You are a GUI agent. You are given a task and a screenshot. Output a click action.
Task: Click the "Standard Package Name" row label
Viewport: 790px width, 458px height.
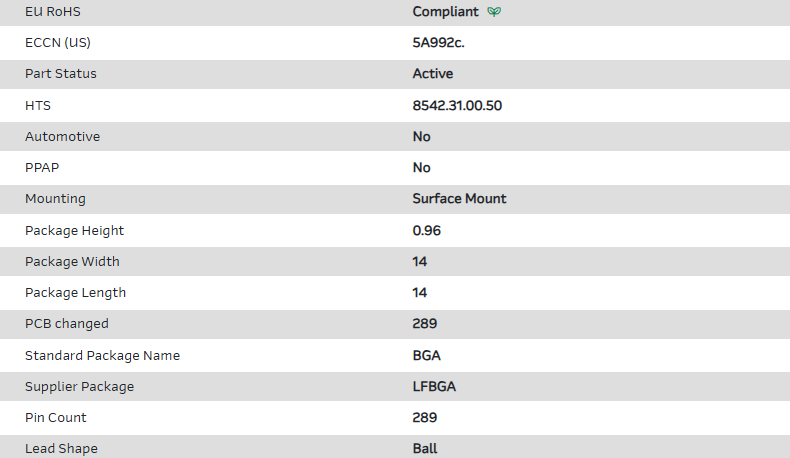click(x=102, y=355)
